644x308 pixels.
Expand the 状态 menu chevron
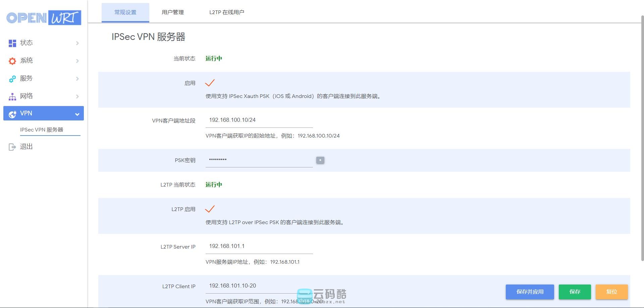pos(77,43)
